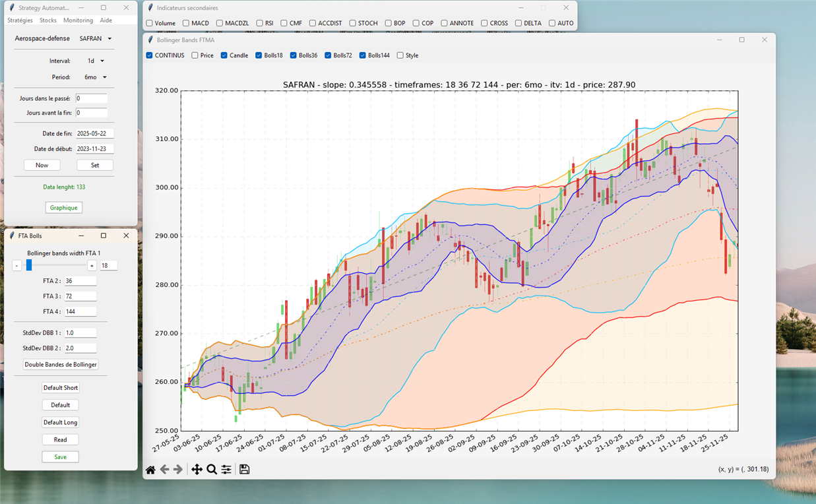Click the Double Bandes de Bollinger button
816x504 pixels.
coord(61,365)
